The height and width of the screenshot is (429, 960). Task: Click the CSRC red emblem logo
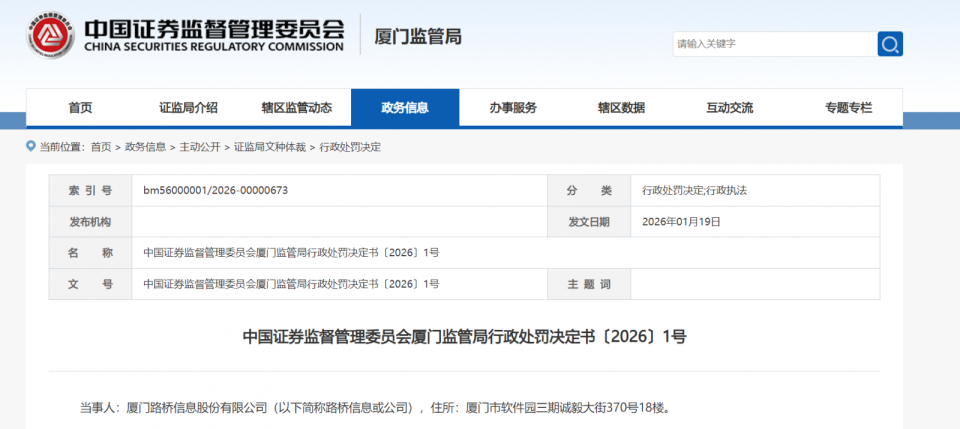point(50,35)
